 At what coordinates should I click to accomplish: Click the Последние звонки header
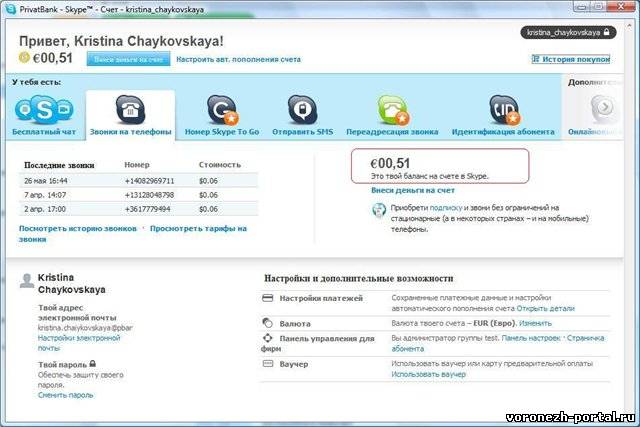59,165
